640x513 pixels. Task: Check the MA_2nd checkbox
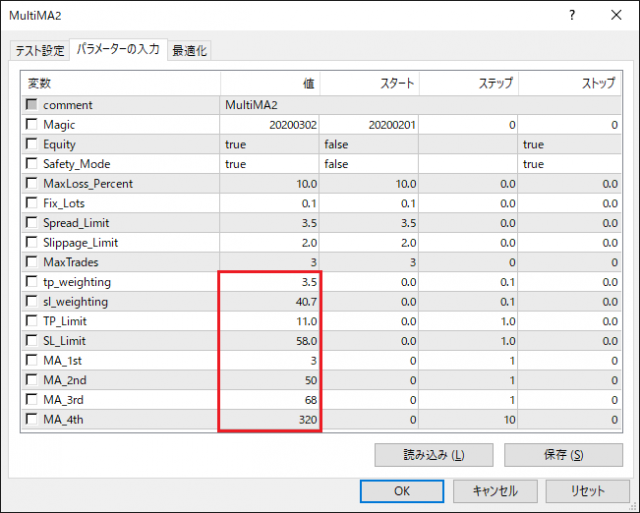click(x=31, y=380)
